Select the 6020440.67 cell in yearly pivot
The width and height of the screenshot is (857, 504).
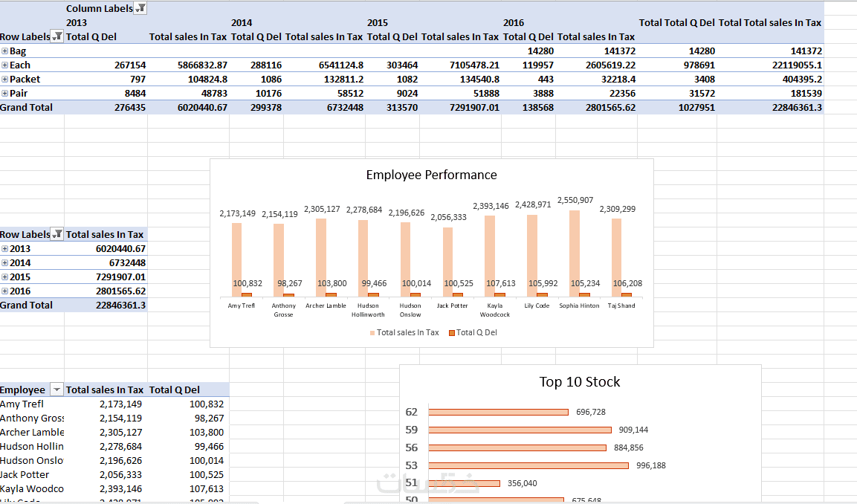pos(106,249)
